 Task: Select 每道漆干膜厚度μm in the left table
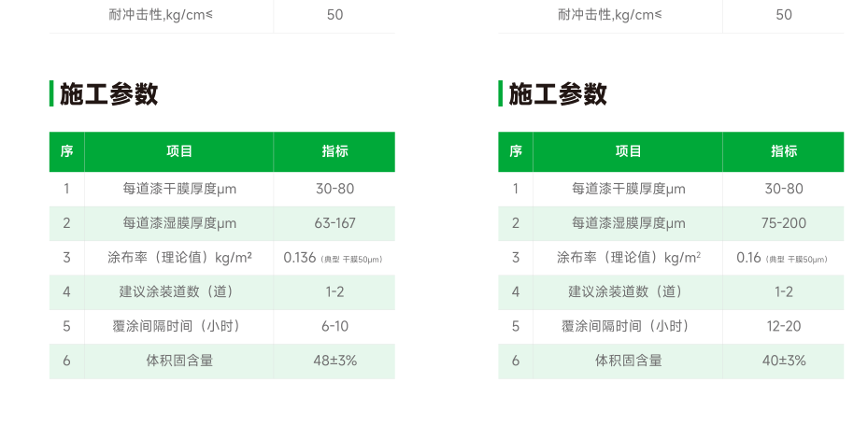point(179,189)
